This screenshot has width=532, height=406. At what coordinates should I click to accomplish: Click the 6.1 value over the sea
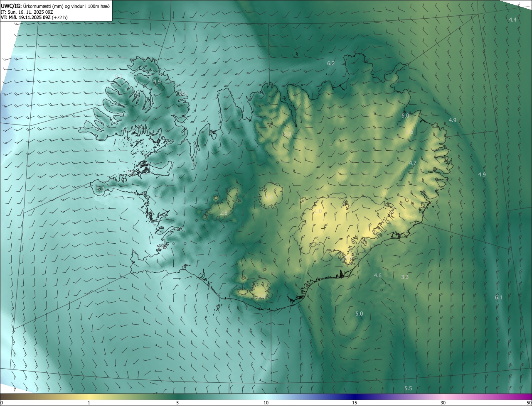tap(499, 297)
